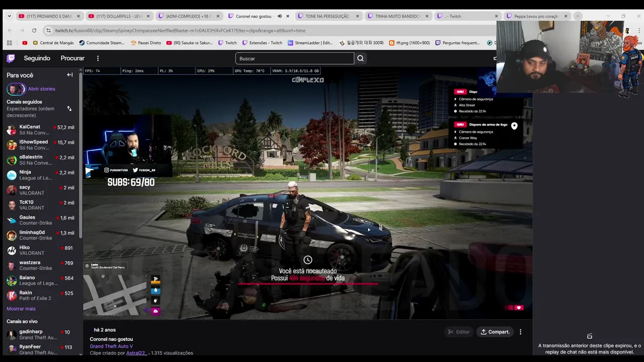Open IShowSpeed channel avatar
Viewport: 644px width, 362px height.
[12, 145]
